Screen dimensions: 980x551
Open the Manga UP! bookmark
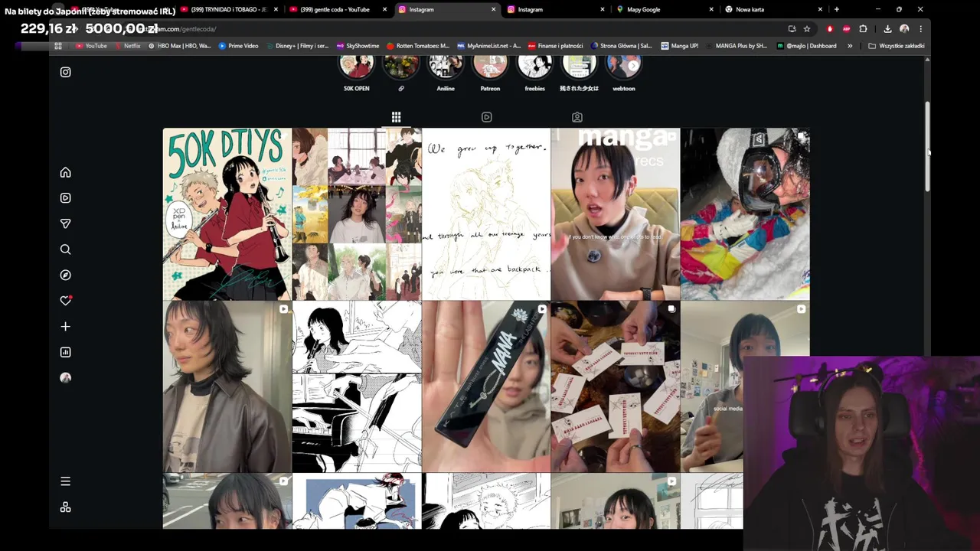680,46
